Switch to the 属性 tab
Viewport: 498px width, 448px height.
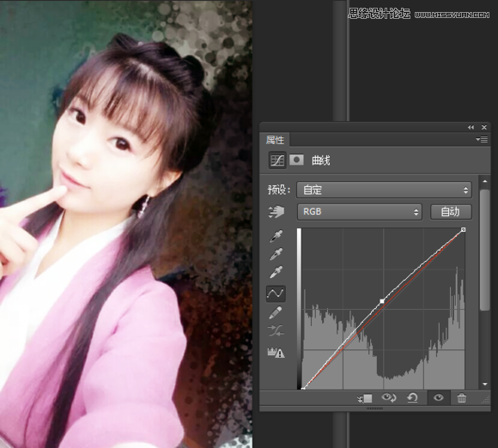point(275,140)
